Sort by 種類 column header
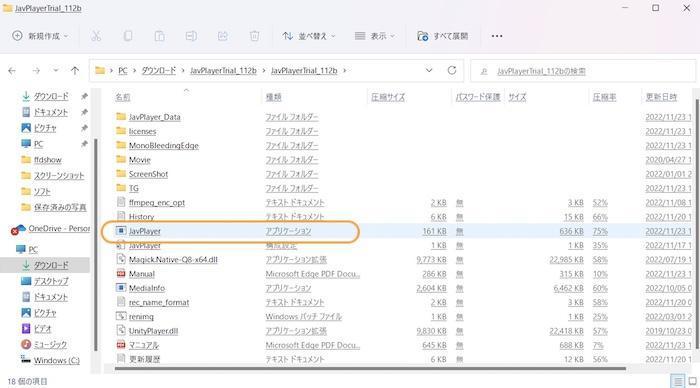The height and width of the screenshot is (388, 700). click(x=273, y=97)
